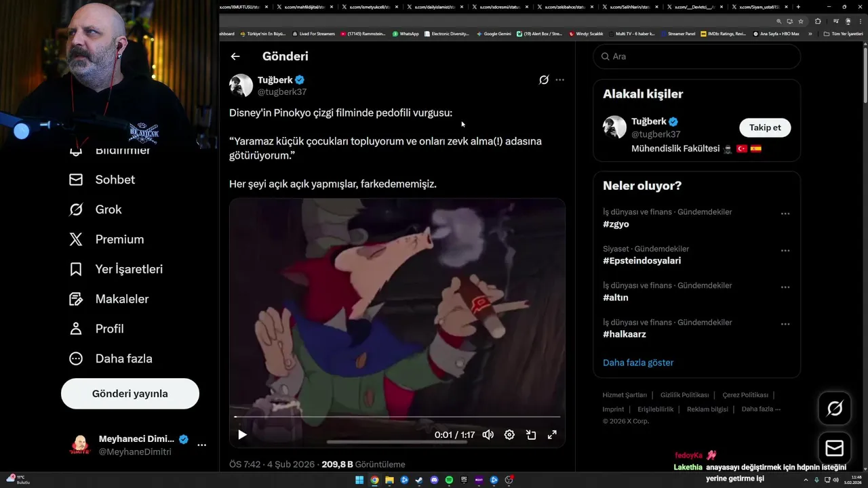The width and height of the screenshot is (868, 488).
Task: Expand footer Daha fazla menu
Action: click(x=761, y=409)
